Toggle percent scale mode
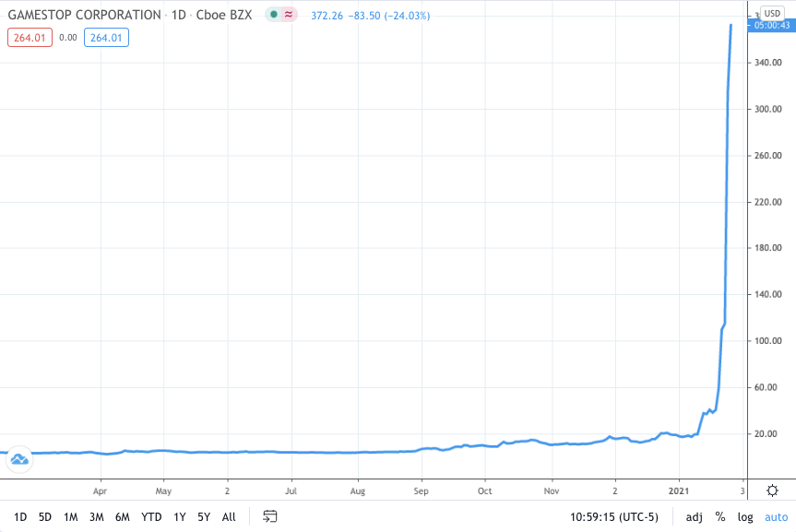 coord(719,516)
